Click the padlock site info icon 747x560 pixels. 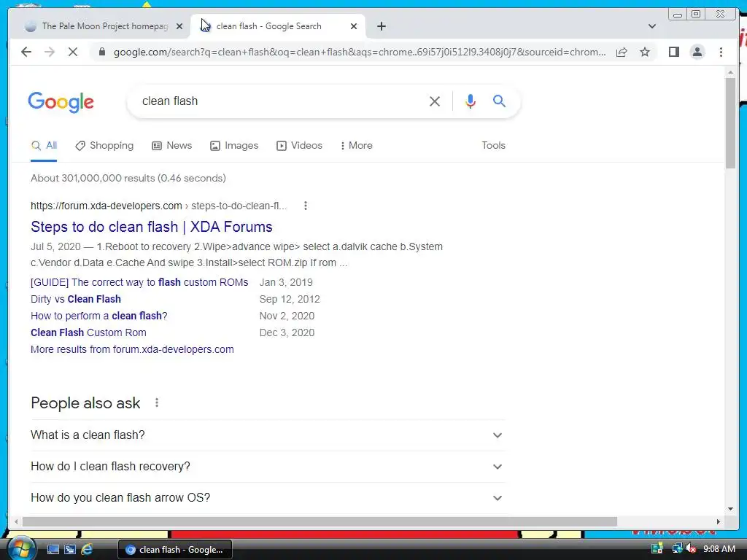[101, 52]
